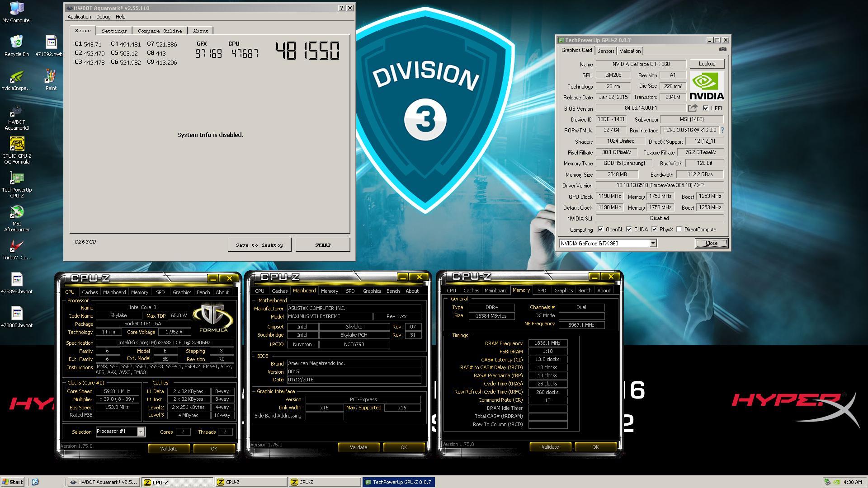The image size is (868, 488).
Task: Open the Processor #1 selection dropdown
Action: 141,432
